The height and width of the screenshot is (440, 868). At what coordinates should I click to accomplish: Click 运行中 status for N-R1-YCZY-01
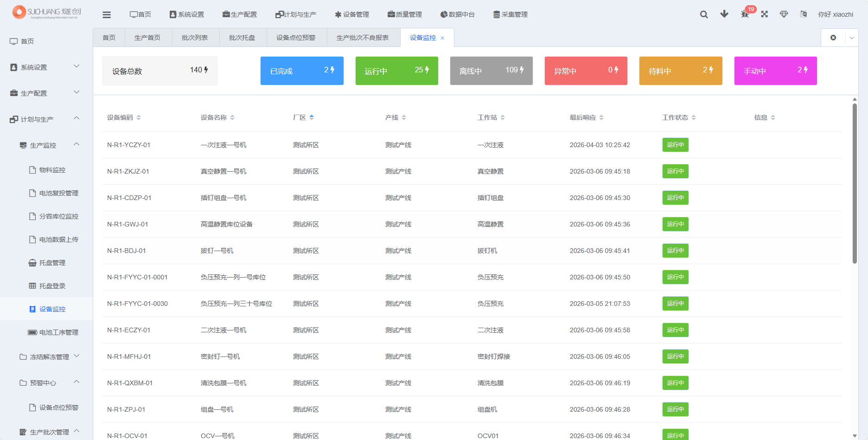[x=675, y=145]
